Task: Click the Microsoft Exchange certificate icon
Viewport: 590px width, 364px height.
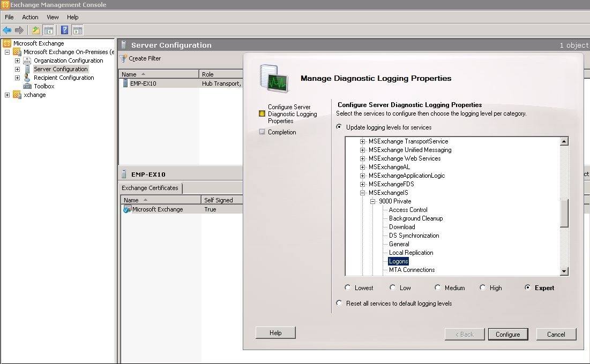Action: pyautogui.click(x=127, y=209)
